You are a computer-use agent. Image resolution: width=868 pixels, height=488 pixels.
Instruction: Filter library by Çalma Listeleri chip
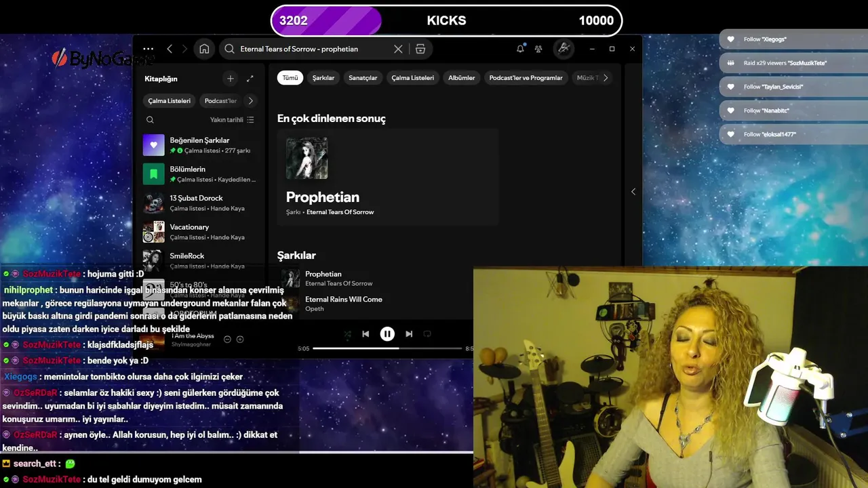click(170, 101)
